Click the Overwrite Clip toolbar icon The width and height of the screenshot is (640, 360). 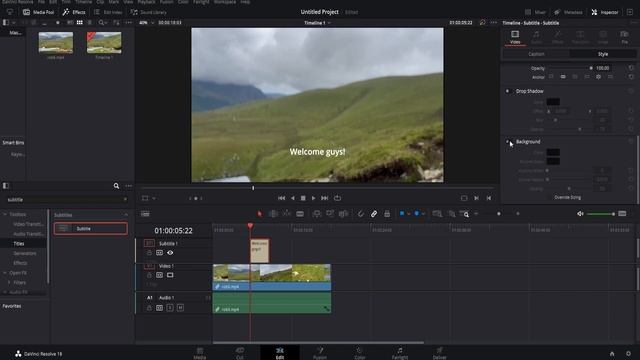(x=330, y=214)
